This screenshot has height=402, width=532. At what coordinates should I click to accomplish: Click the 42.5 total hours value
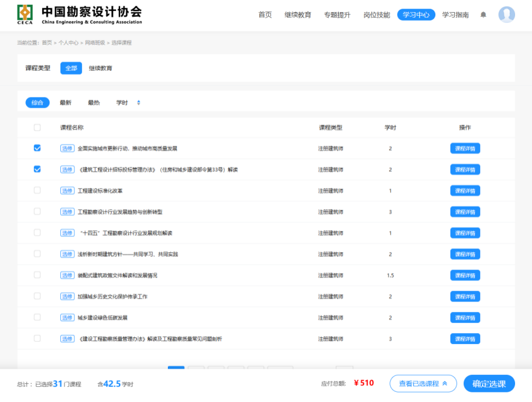(112, 384)
